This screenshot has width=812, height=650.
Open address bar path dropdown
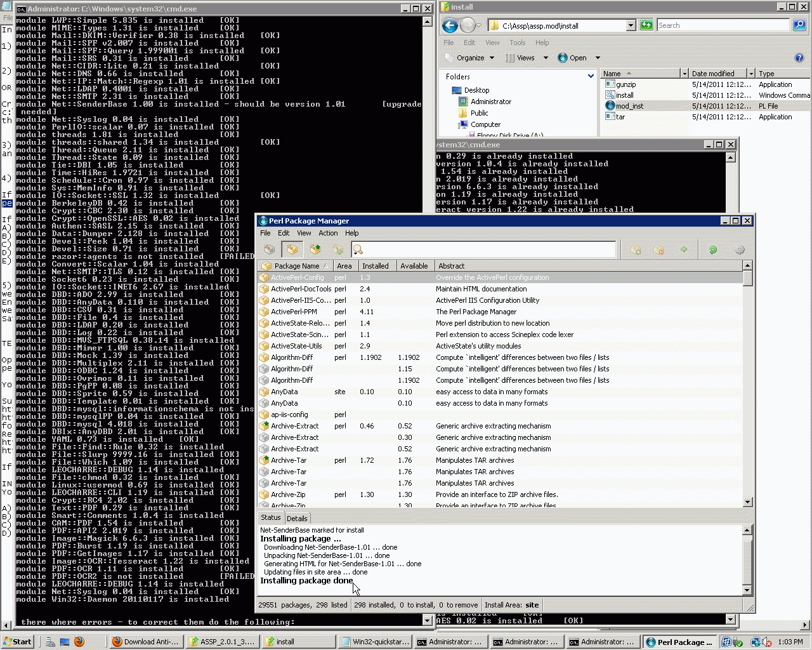pyautogui.click(x=631, y=25)
